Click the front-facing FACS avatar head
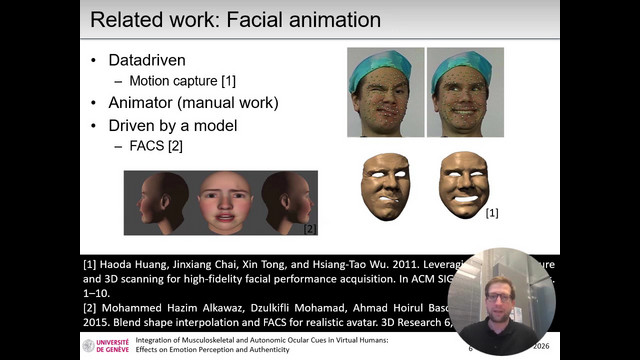The width and height of the screenshot is (640, 360). click(225, 203)
